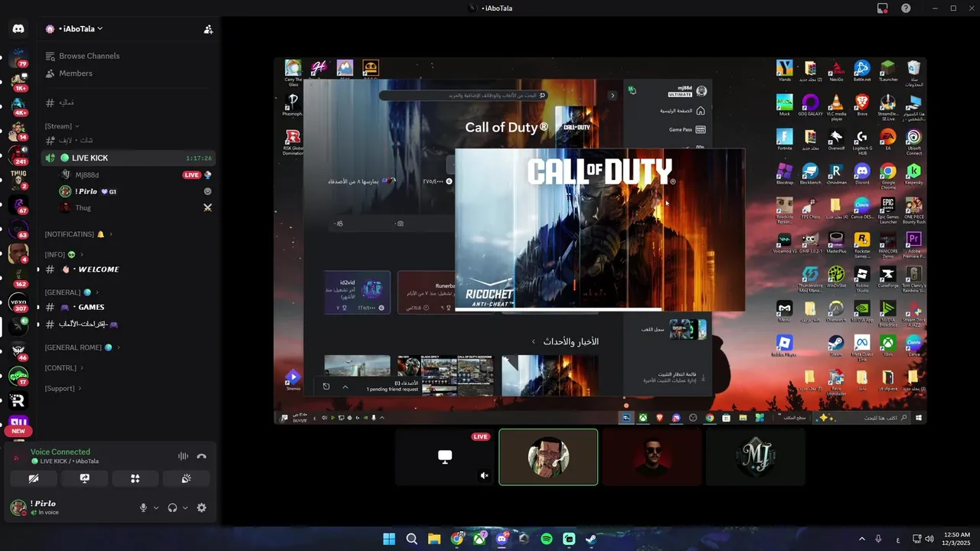Expand the [INFO] category

[x=64, y=255]
